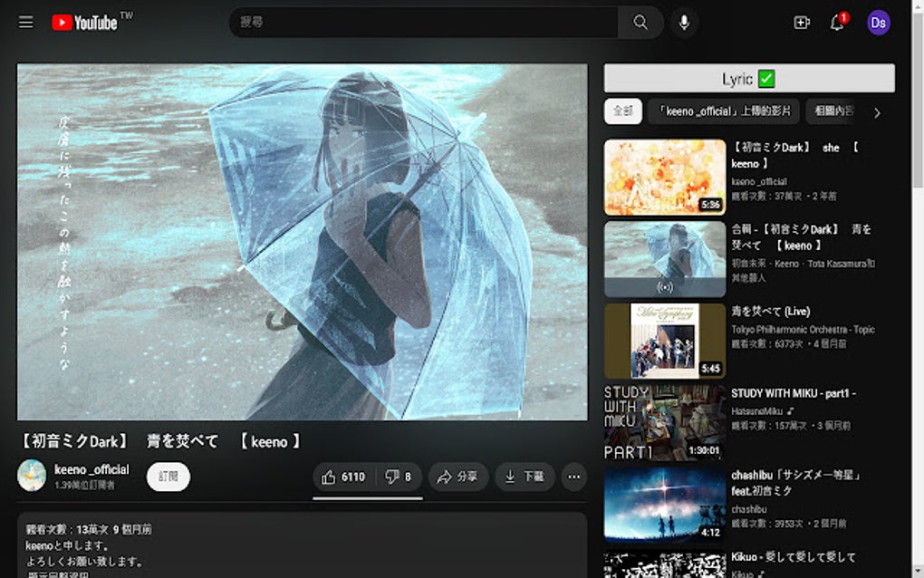Dislike the video with thumbs down
The height and width of the screenshot is (578, 924).
tap(399, 477)
